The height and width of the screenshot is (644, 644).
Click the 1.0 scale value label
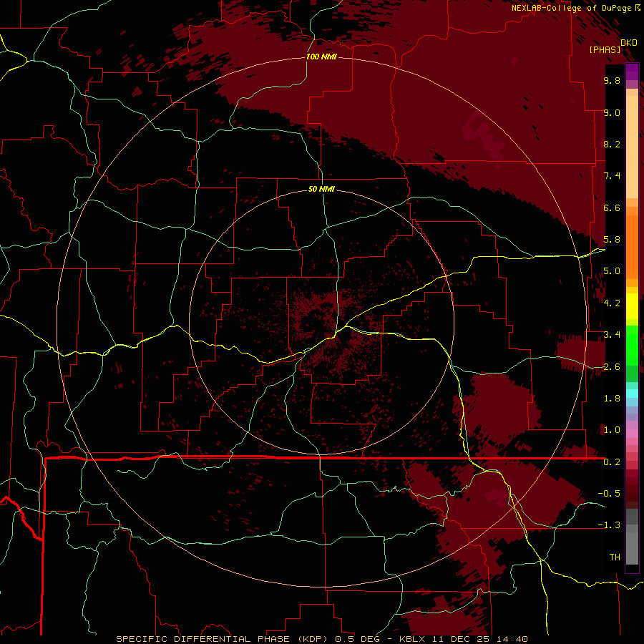click(612, 430)
